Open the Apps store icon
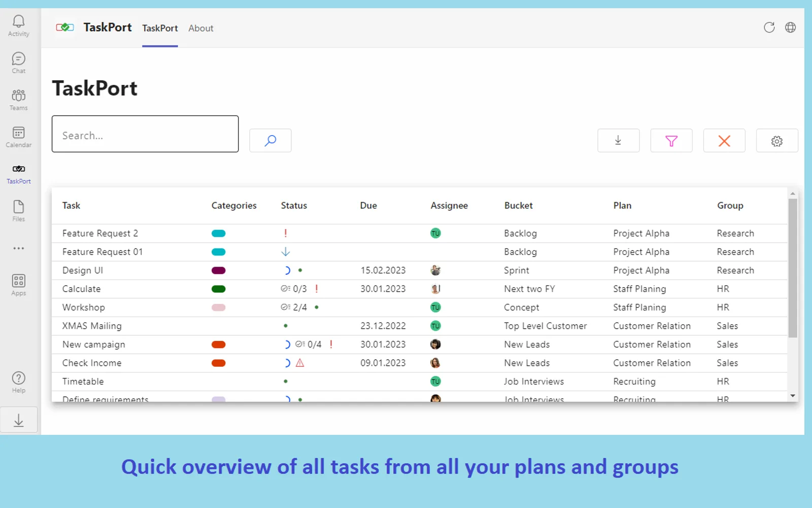 [19, 285]
